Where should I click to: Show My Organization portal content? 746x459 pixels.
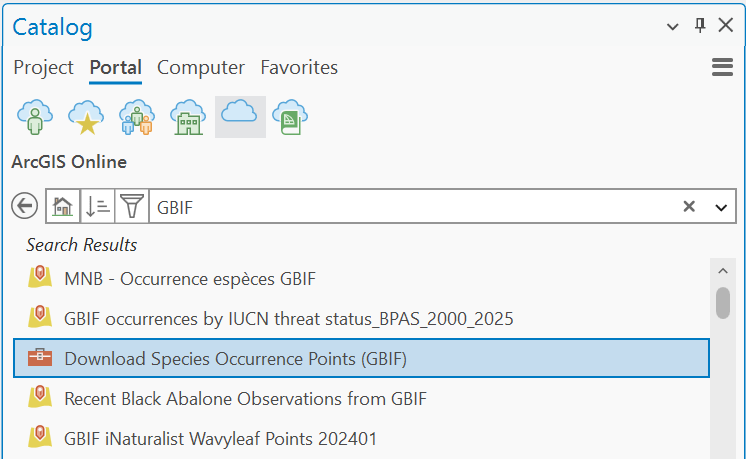click(x=187, y=117)
